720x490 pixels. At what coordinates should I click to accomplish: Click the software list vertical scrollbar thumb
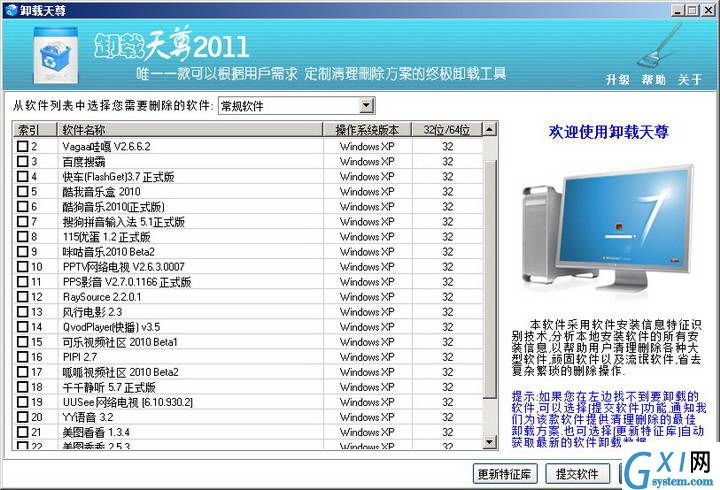tap(489, 279)
